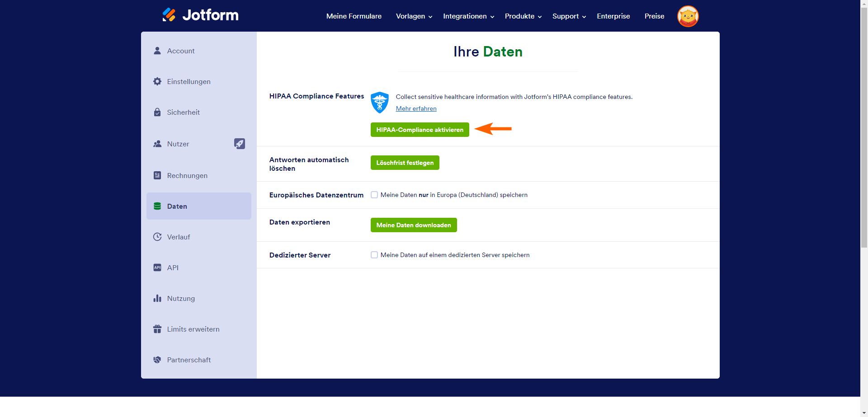Click HIPAA-Compliance aktivieren button
Screen dimensions: 868x417
[x=420, y=130]
